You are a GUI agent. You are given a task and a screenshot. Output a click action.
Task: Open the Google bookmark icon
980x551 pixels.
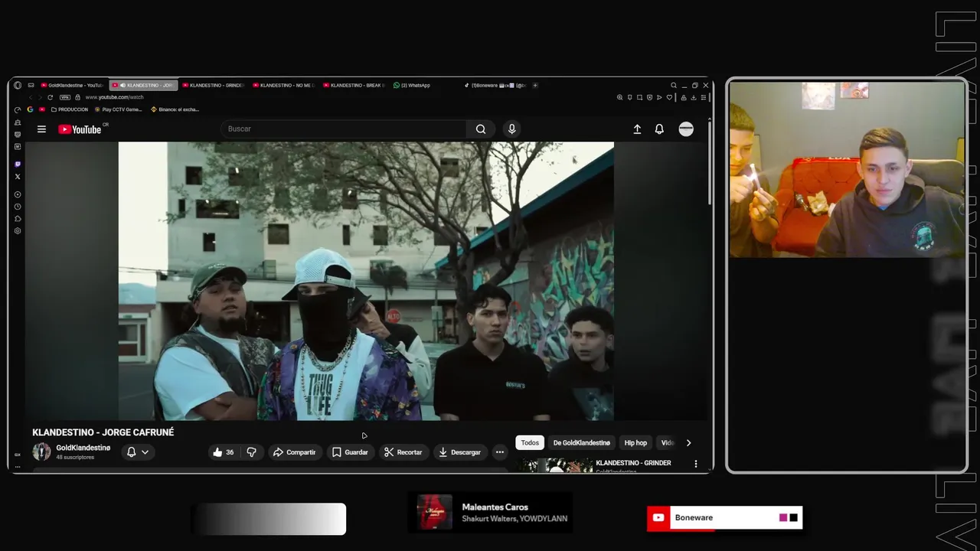click(30, 109)
